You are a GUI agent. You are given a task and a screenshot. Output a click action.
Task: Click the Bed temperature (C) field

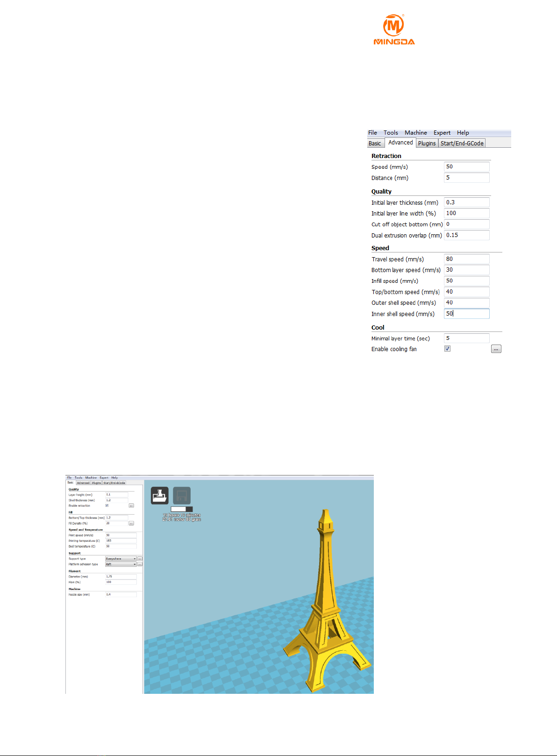(121, 547)
